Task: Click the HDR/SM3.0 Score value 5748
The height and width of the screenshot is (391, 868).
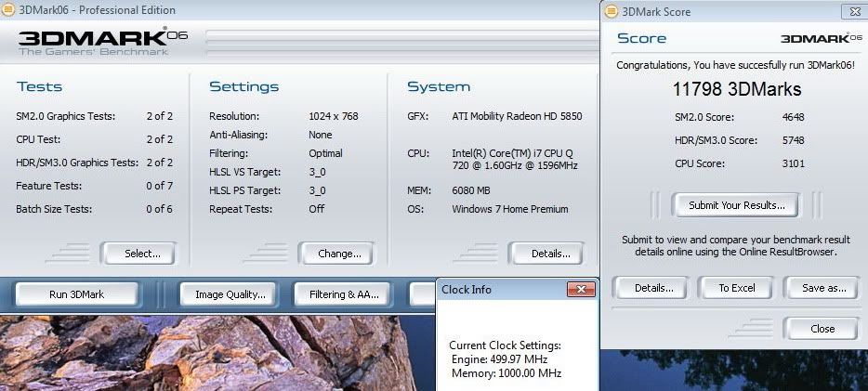Action: click(x=794, y=140)
